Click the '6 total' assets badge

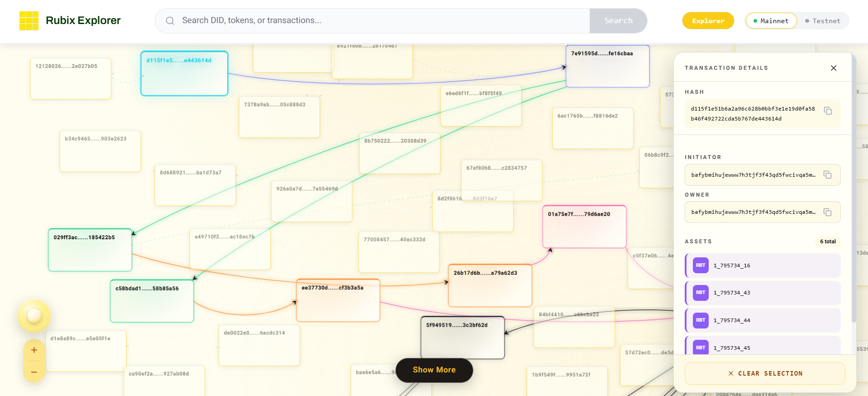tap(828, 241)
